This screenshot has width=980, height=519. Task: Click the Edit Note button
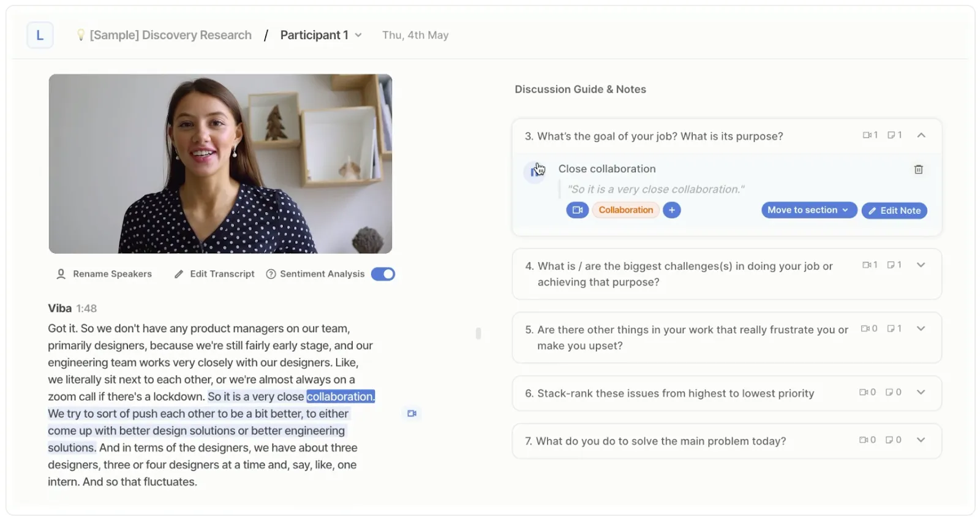[x=894, y=211]
